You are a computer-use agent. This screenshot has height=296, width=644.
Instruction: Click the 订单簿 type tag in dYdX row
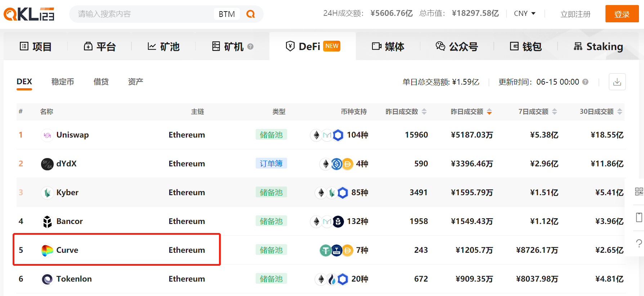tap(271, 163)
